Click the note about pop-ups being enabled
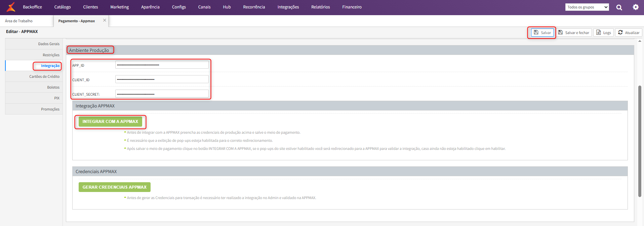This screenshot has width=644, height=226. coord(200,140)
